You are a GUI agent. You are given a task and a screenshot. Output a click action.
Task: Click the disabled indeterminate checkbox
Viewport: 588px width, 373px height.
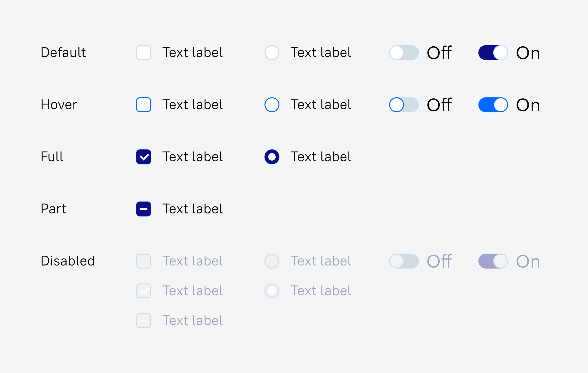pyautogui.click(x=143, y=320)
